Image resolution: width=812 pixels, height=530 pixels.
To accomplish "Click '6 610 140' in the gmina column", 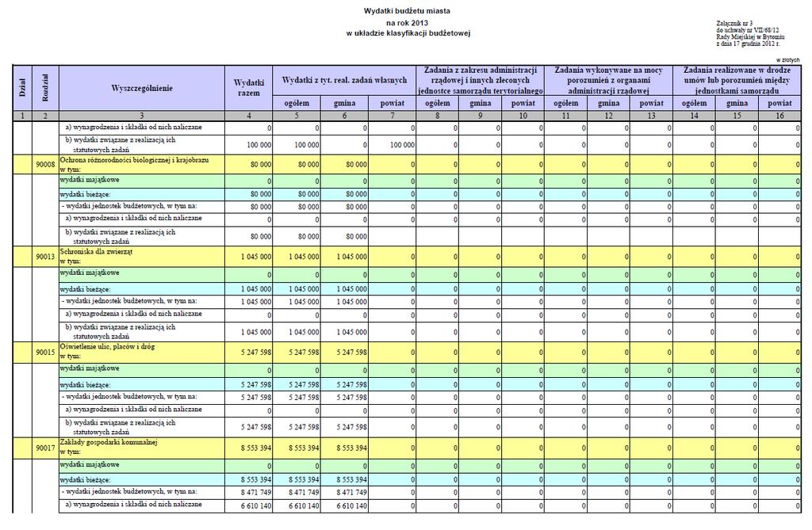I will coord(351,506).
